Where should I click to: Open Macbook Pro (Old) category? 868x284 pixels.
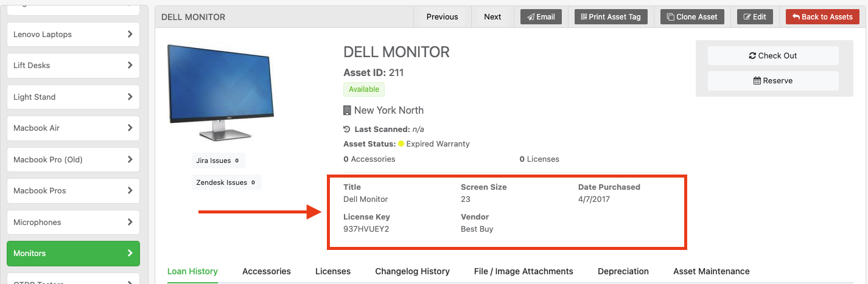click(73, 160)
